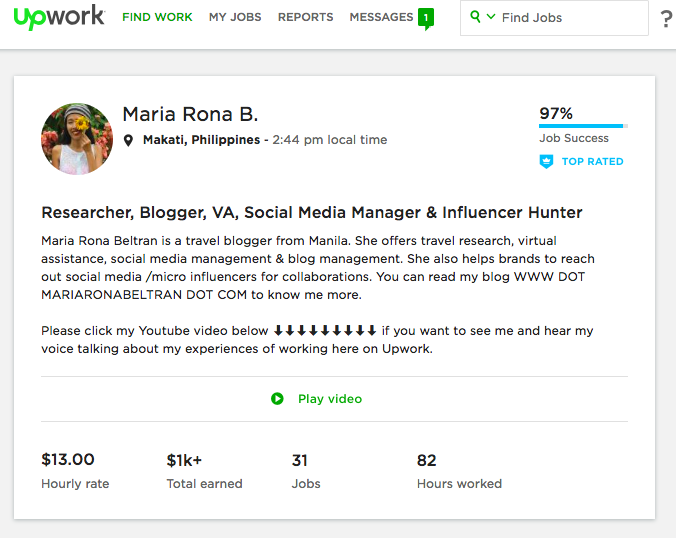Focus the Find Jobs search field
Viewport: 676px width, 538px height.
[x=554, y=18]
